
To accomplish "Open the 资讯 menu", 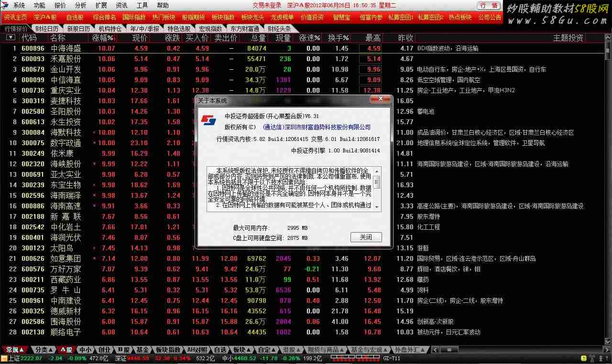I will tap(122, 6).
